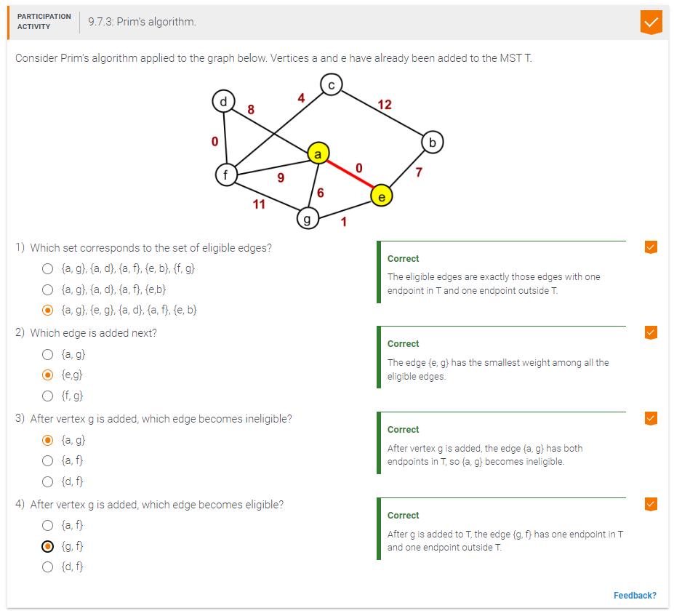This screenshot has width=674, height=616.
Task: Click vertex g in the graph
Action: click(307, 218)
